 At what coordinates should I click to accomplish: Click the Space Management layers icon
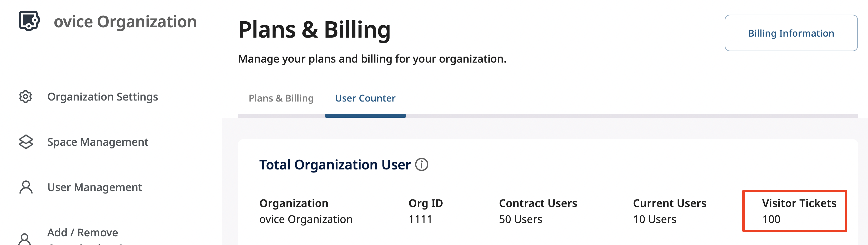(26, 142)
